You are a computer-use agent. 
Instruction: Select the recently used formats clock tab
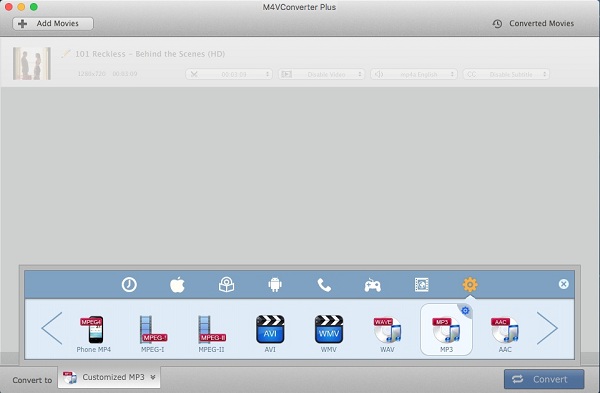129,285
